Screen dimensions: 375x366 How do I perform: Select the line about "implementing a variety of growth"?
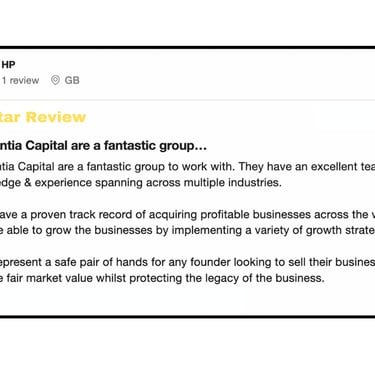coord(187,230)
